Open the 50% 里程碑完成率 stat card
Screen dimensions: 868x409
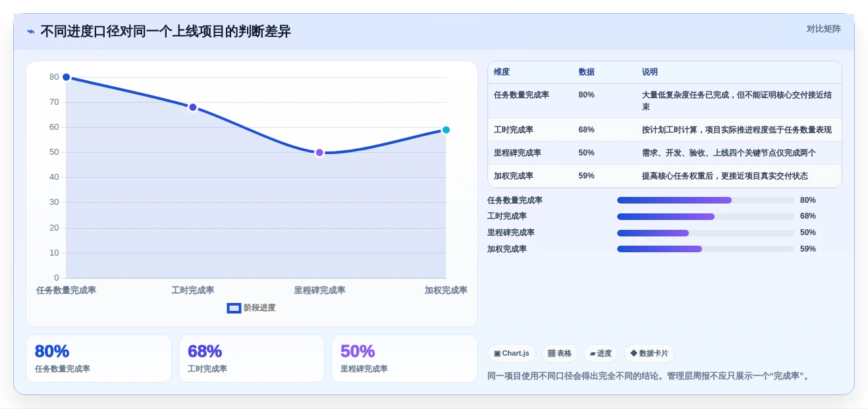pos(404,358)
